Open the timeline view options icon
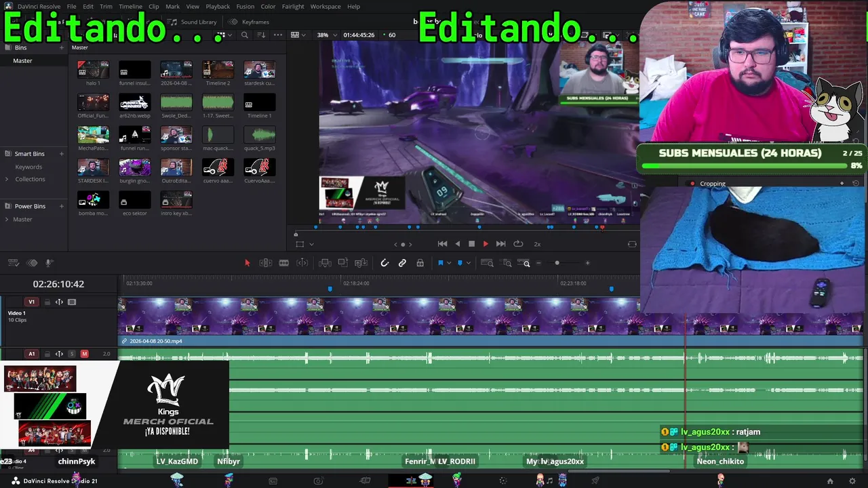The height and width of the screenshot is (488, 868). 14,263
